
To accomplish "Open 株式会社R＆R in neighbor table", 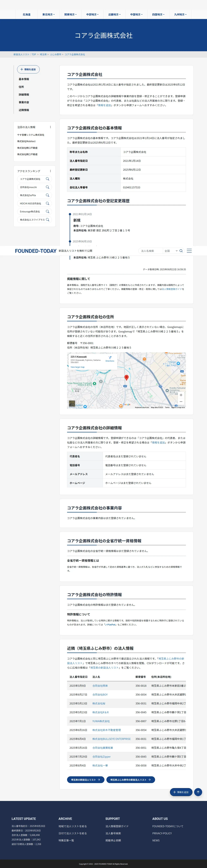I will [x=100, y=712].
